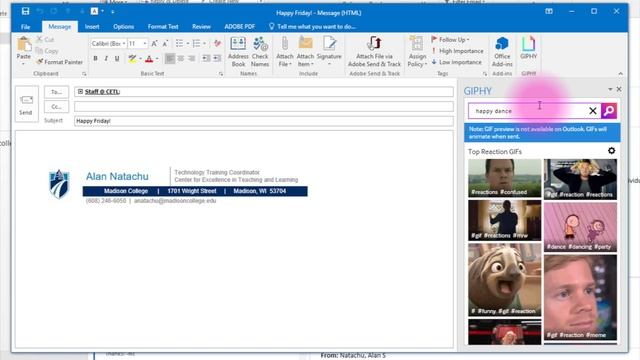Click the Cc... button

coord(56,107)
